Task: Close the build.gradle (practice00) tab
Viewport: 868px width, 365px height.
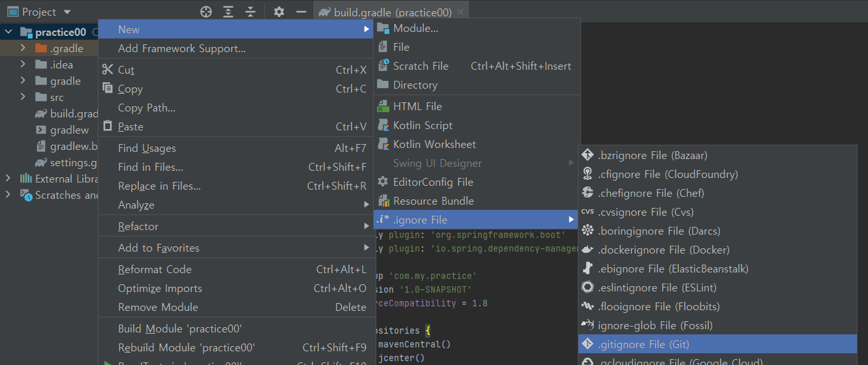Action: point(460,12)
